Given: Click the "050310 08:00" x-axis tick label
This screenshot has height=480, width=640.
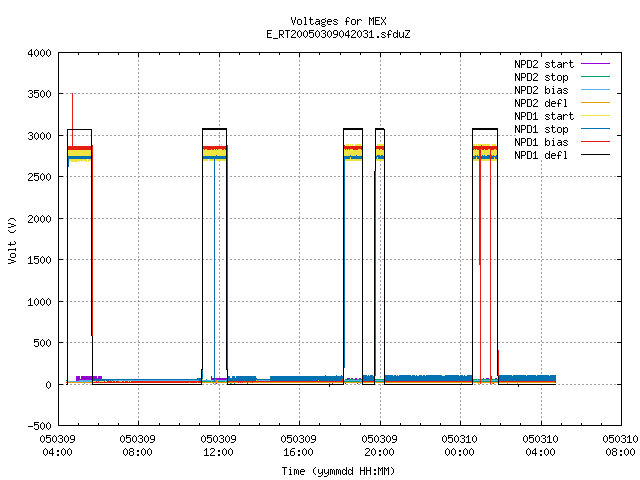Looking at the screenshot, I should coord(620,445).
